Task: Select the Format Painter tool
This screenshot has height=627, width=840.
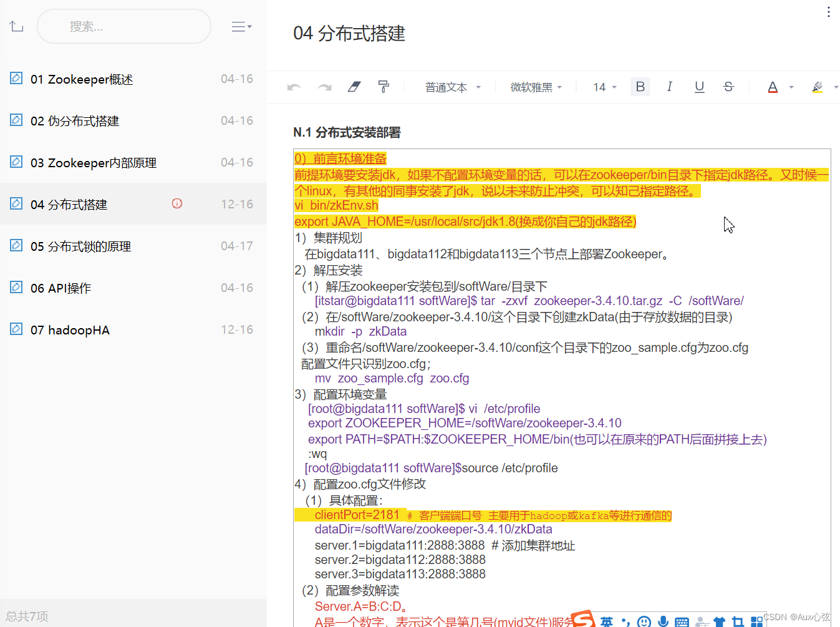Action: (384, 87)
